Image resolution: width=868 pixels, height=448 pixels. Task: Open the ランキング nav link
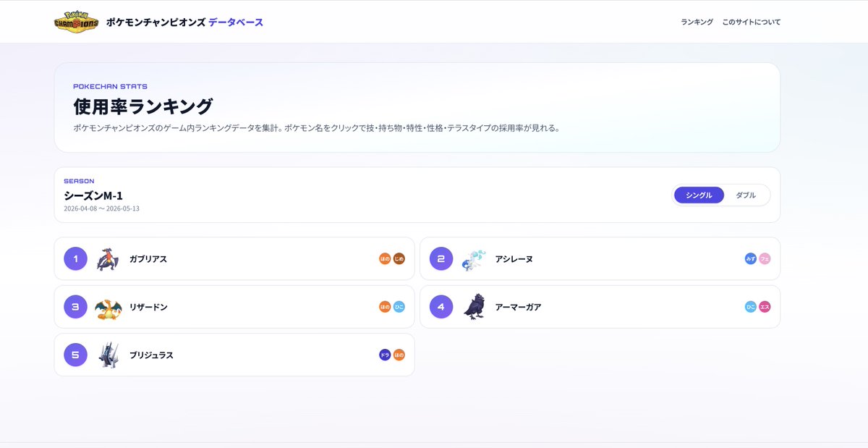697,22
